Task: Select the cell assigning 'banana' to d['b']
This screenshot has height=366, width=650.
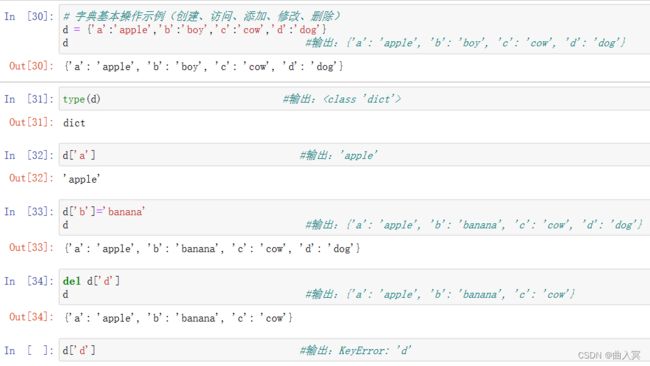Action: pos(354,218)
